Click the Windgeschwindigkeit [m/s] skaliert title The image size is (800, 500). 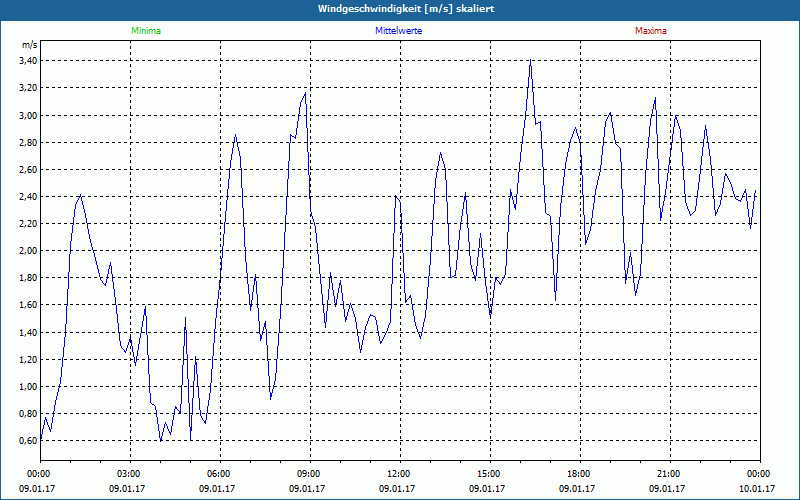[406, 9]
